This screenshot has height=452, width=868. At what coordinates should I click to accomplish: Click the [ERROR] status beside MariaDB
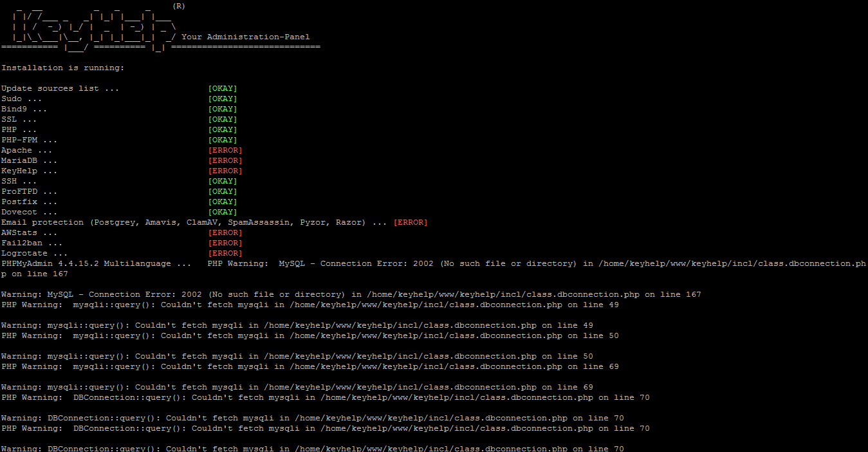[225, 160]
